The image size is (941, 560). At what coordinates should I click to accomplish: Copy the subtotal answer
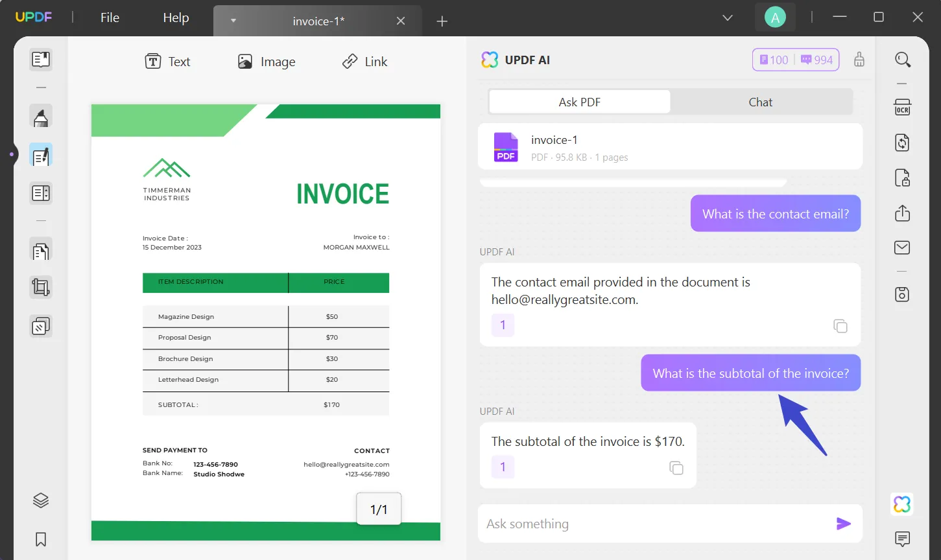tap(676, 468)
